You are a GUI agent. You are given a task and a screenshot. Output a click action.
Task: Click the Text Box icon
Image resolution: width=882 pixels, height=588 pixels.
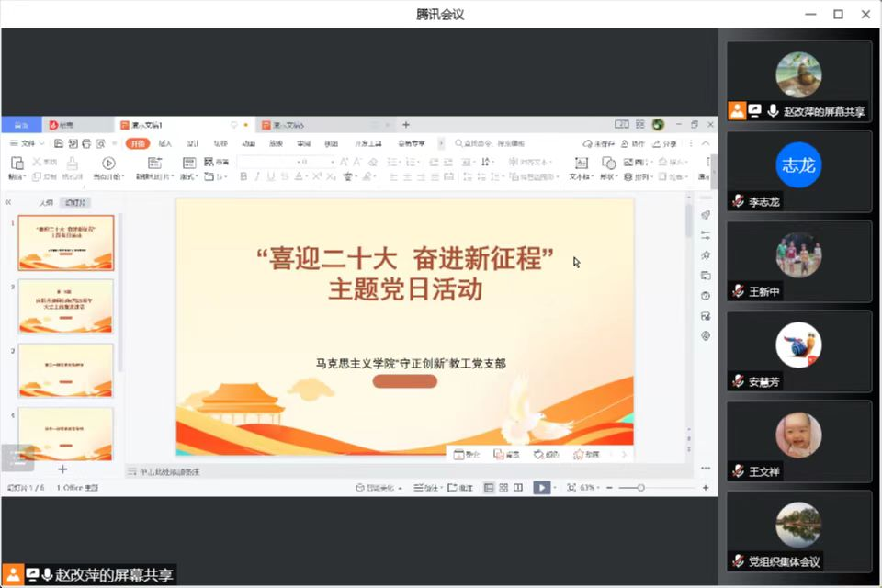[578, 163]
